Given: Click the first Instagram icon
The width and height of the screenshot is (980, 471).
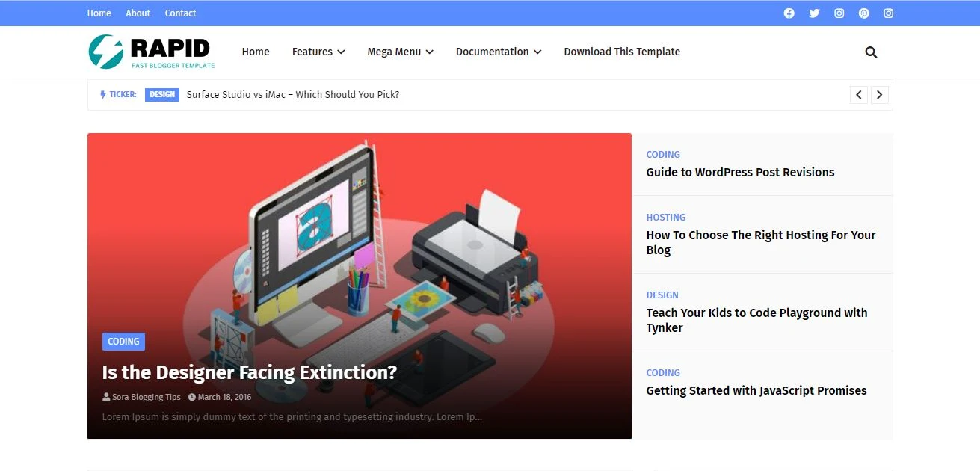Looking at the screenshot, I should tap(839, 13).
